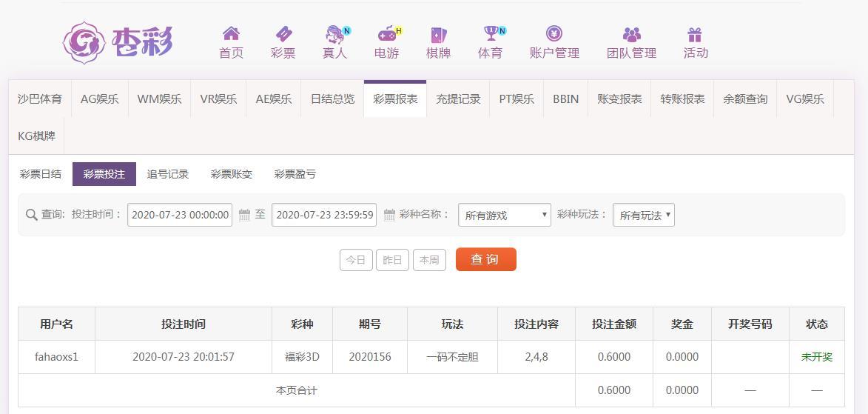Click the 昨日 quick date button
Image resolution: width=868 pixels, height=414 pixels.
392,260
